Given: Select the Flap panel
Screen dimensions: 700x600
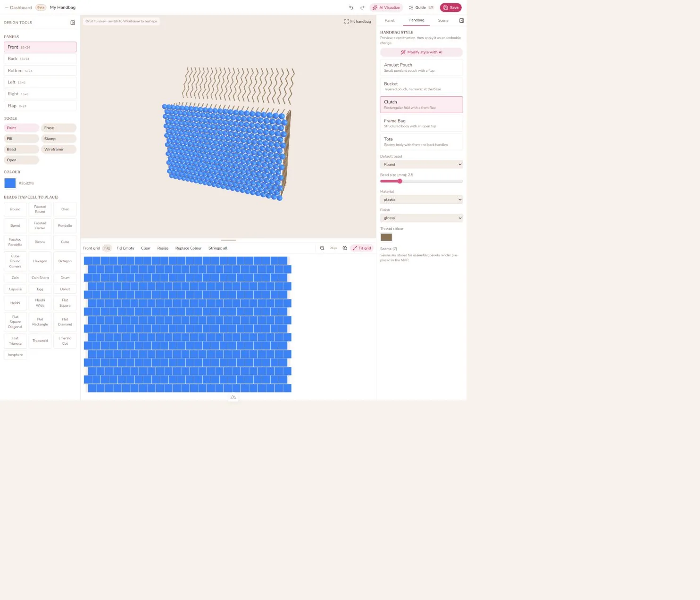Looking at the screenshot, I should pos(40,106).
